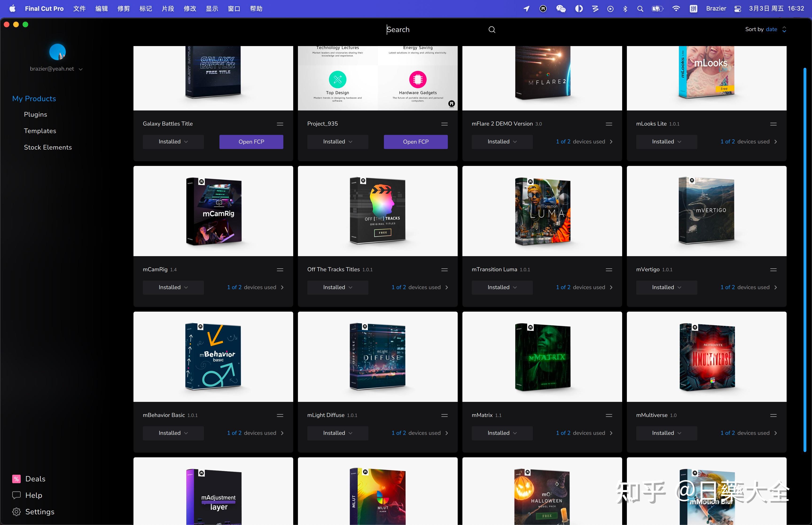812x525 pixels.
Task: Open WeChat from the menu bar
Action: click(x=561, y=8)
